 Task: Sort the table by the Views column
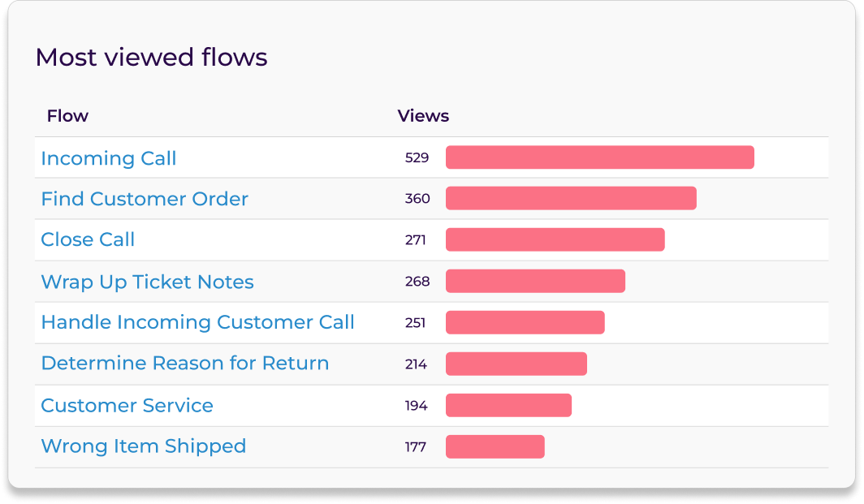coord(423,116)
